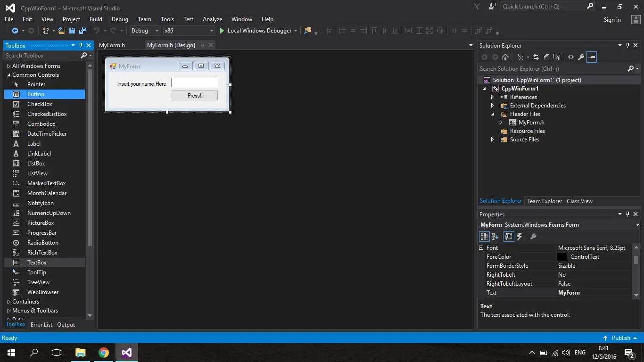
Task: Open the Debug menu
Action: click(120, 19)
